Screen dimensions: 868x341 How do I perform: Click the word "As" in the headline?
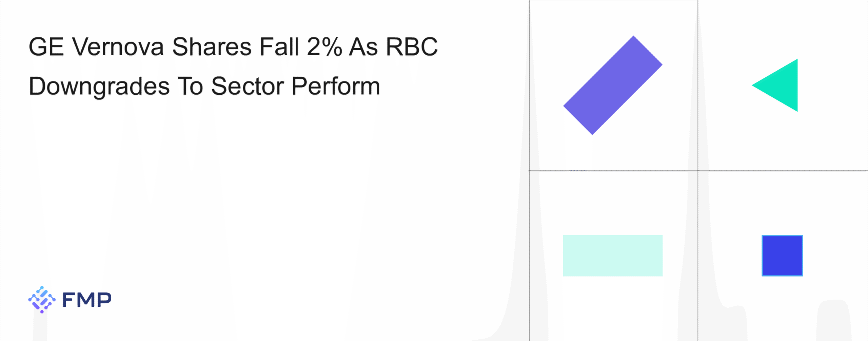pos(363,47)
